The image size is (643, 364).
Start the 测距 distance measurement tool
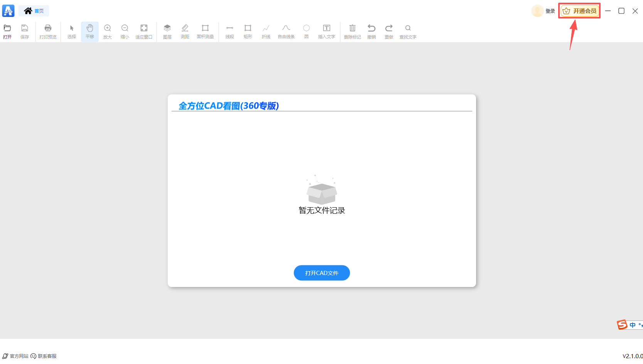pos(185,32)
